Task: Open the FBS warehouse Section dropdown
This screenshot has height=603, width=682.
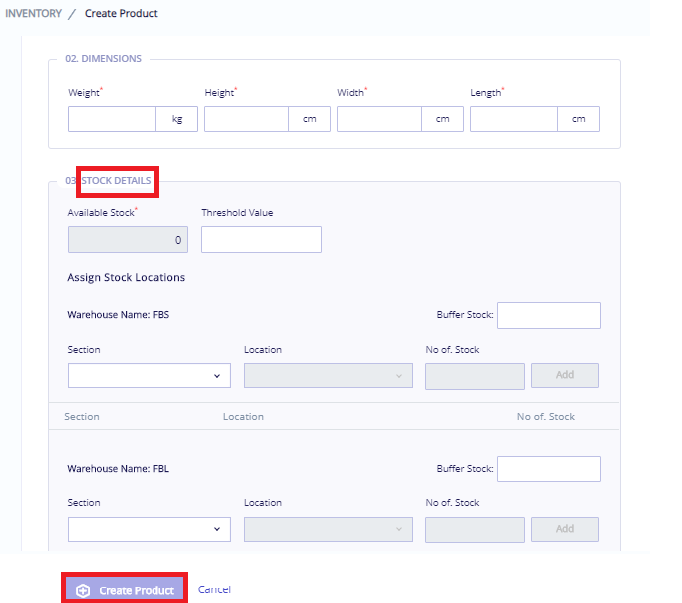Action: [149, 375]
